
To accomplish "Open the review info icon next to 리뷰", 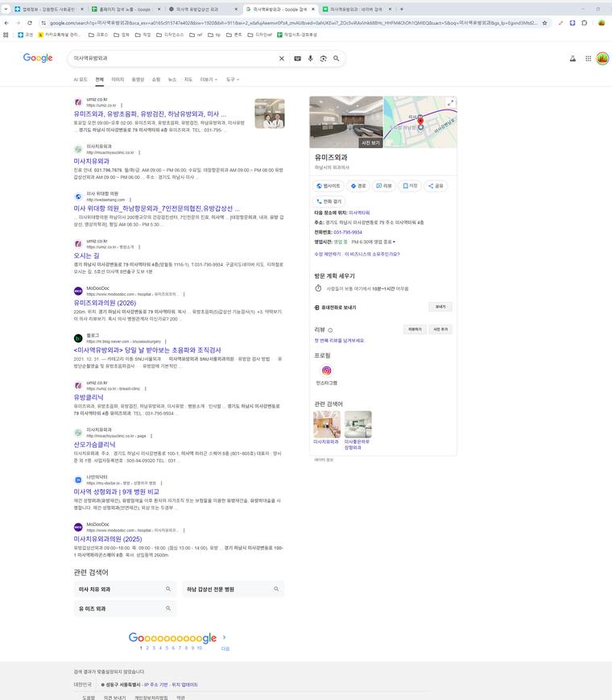I will [330, 330].
